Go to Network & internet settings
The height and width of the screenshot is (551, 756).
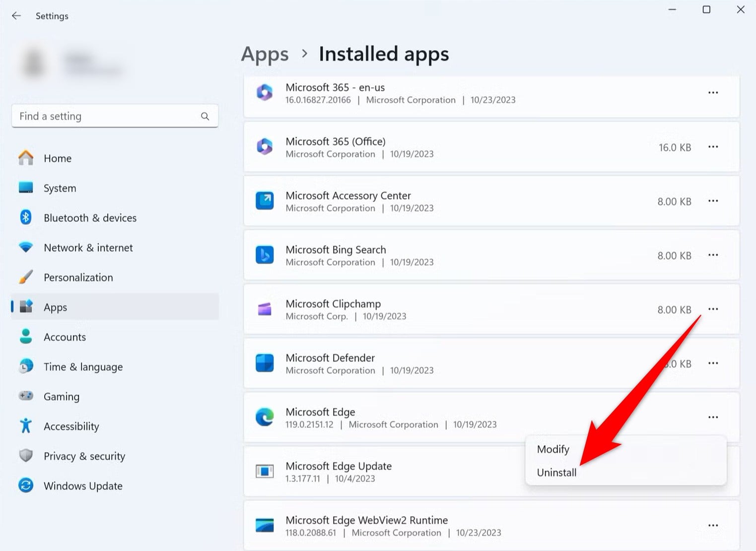[115, 247]
